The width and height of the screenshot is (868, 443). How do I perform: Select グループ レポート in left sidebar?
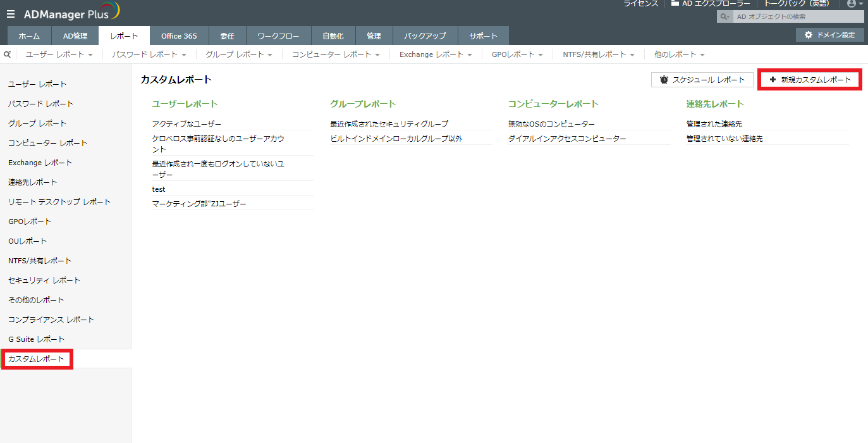click(37, 123)
